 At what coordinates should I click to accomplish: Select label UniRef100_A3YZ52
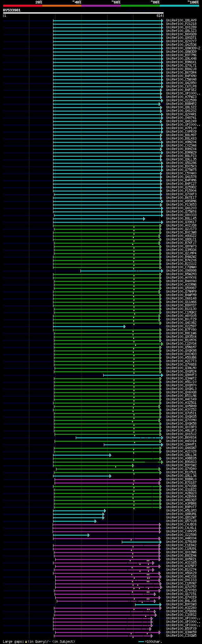coord(181,410)
